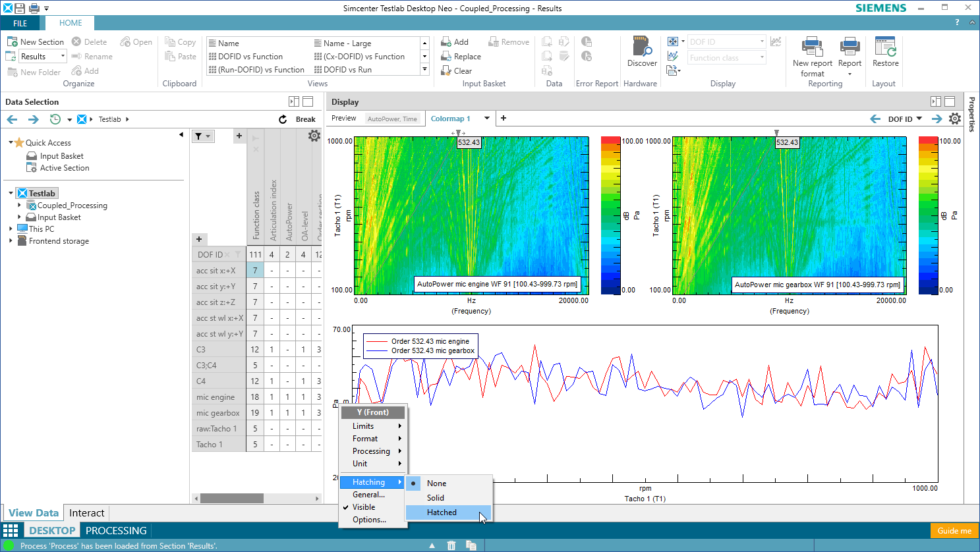Image resolution: width=980 pixels, height=552 pixels.
Task: Click the help question mark icon
Action: click(957, 22)
